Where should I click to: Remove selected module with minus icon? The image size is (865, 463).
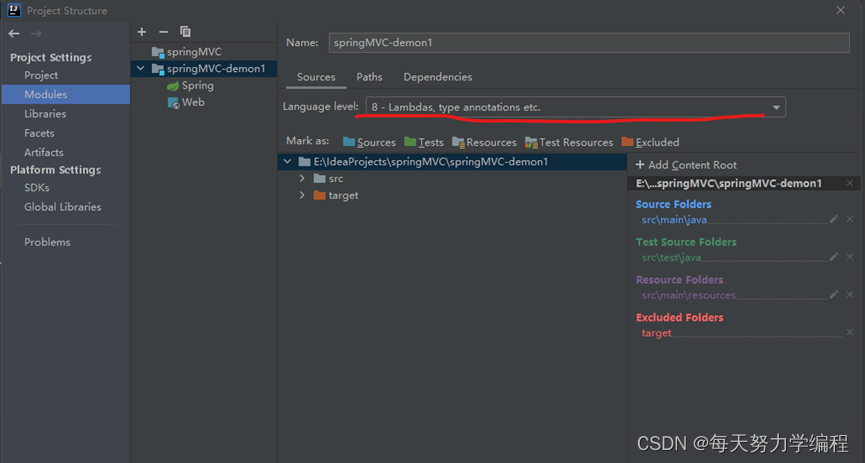pyautogui.click(x=163, y=32)
